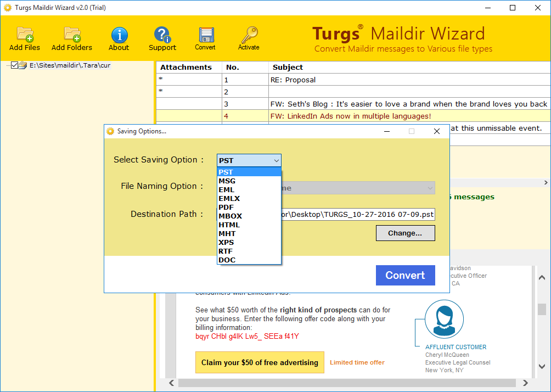Click the Saving Options dialog gear icon
Image resolution: width=551 pixels, height=392 pixels.
(x=110, y=131)
